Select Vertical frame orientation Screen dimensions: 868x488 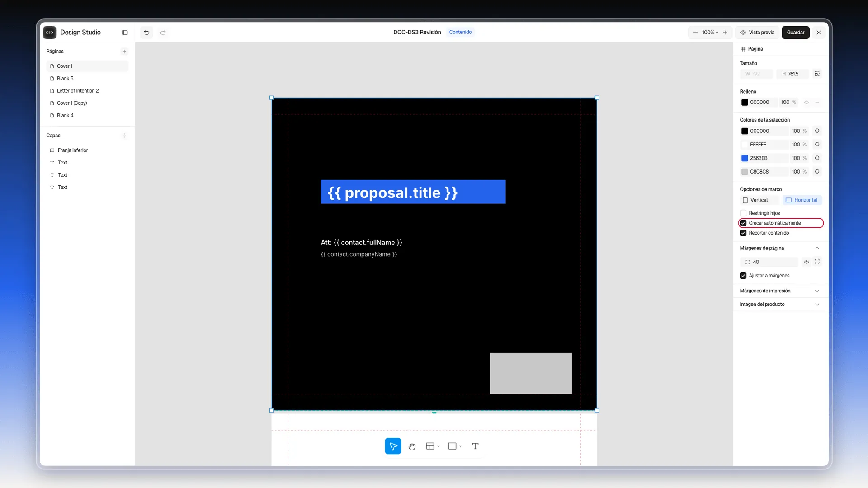759,200
